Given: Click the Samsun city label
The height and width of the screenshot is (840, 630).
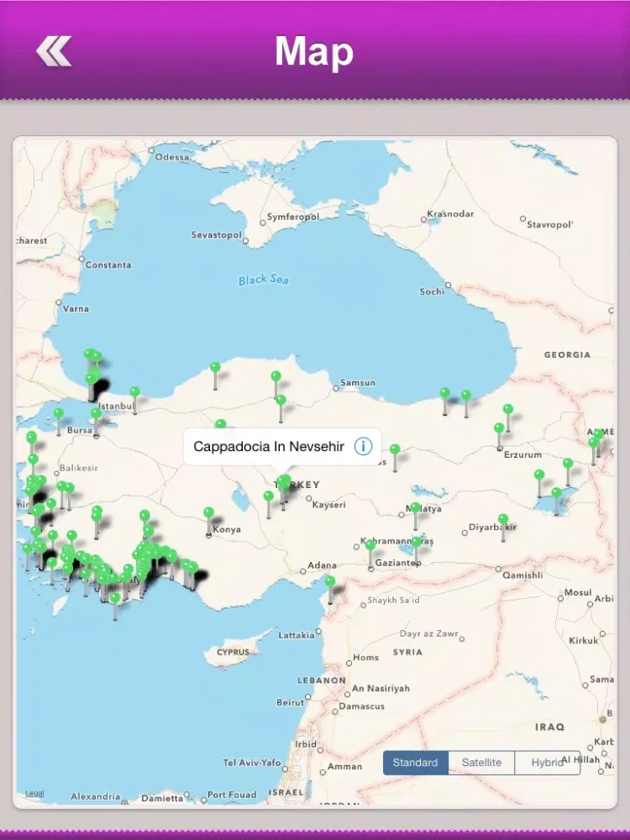Looking at the screenshot, I should coord(358,382).
